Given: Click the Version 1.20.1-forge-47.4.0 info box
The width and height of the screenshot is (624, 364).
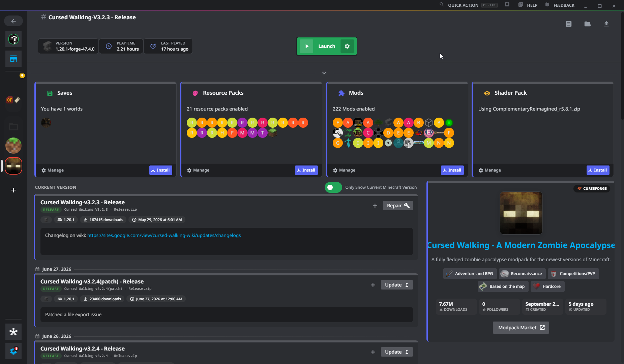Looking at the screenshot, I should tap(68, 46).
